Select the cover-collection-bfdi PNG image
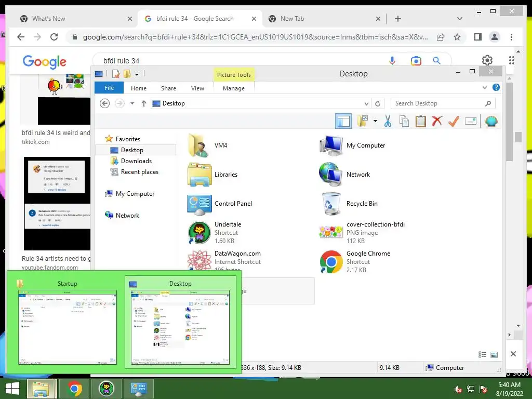 point(362,233)
